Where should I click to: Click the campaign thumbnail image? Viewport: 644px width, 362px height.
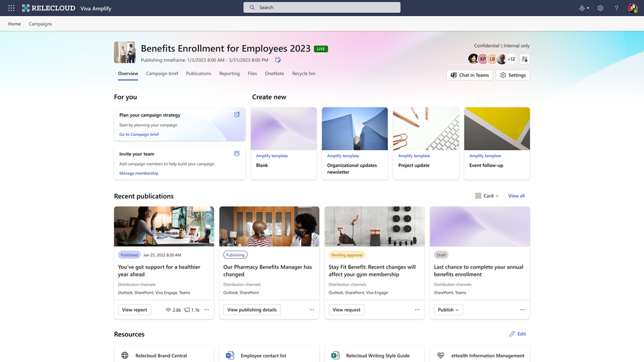pyautogui.click(x=125, y=52)
